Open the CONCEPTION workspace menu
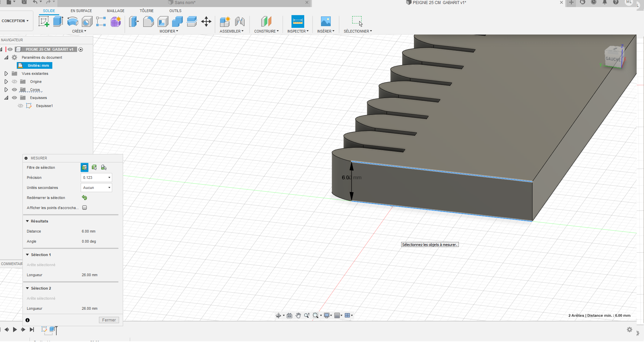Viewport: 644px width, 349px height. tap(15, 21)
